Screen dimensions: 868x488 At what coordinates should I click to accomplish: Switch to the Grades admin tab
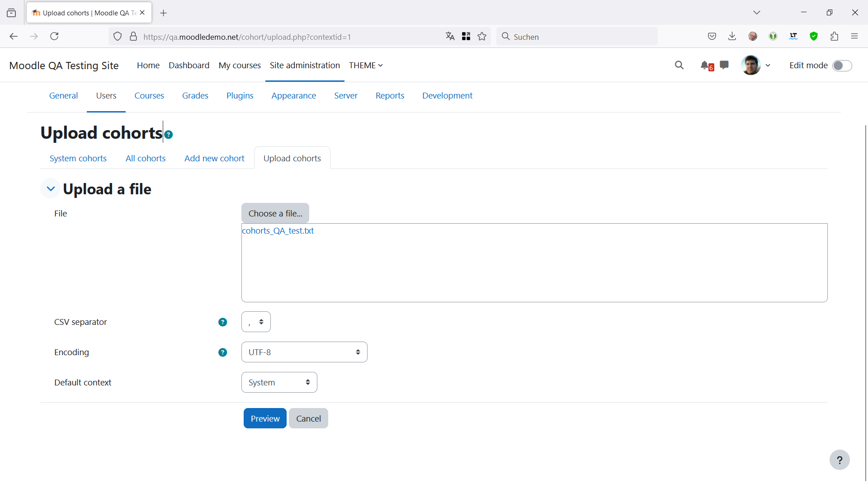tap(195, 96)
